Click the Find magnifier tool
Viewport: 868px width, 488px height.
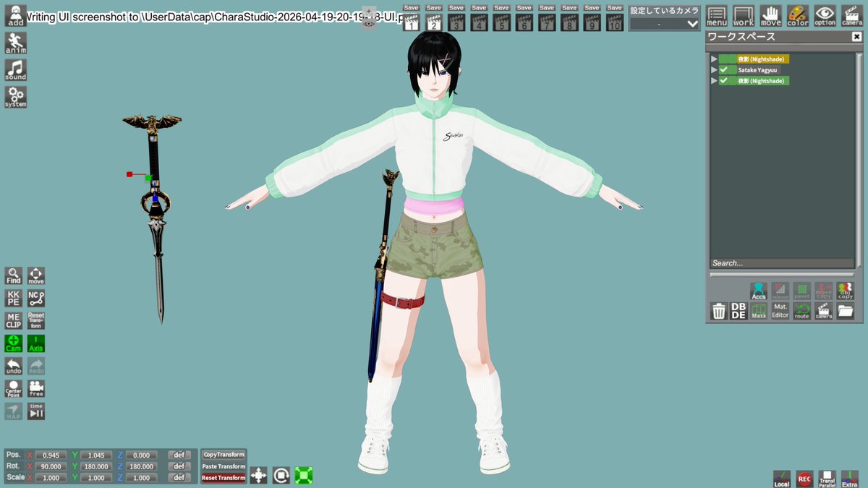click(14, 276)
